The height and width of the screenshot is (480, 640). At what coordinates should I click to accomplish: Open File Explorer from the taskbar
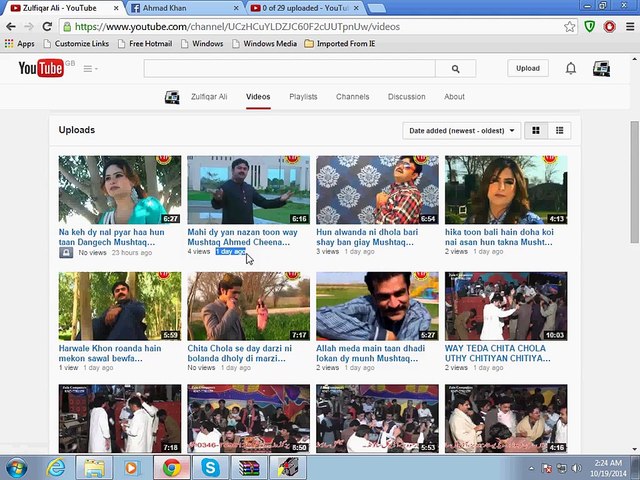click(x=94, y=468)
